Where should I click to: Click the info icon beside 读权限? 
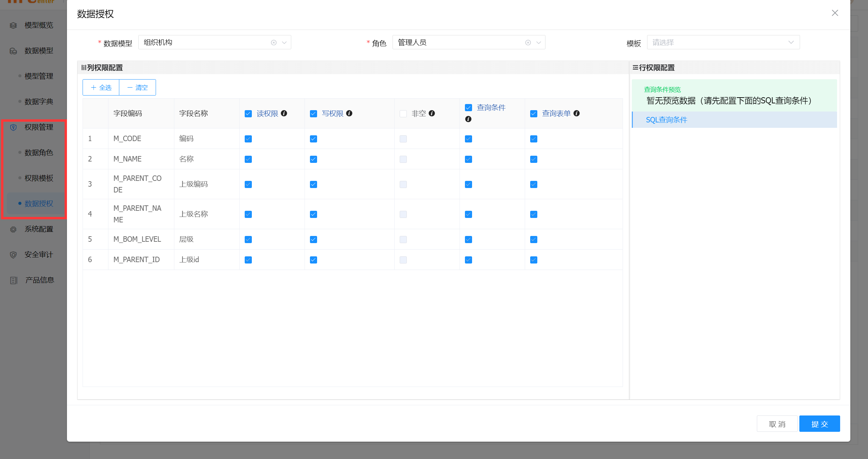pyautogui.click(x=284, y=113)
